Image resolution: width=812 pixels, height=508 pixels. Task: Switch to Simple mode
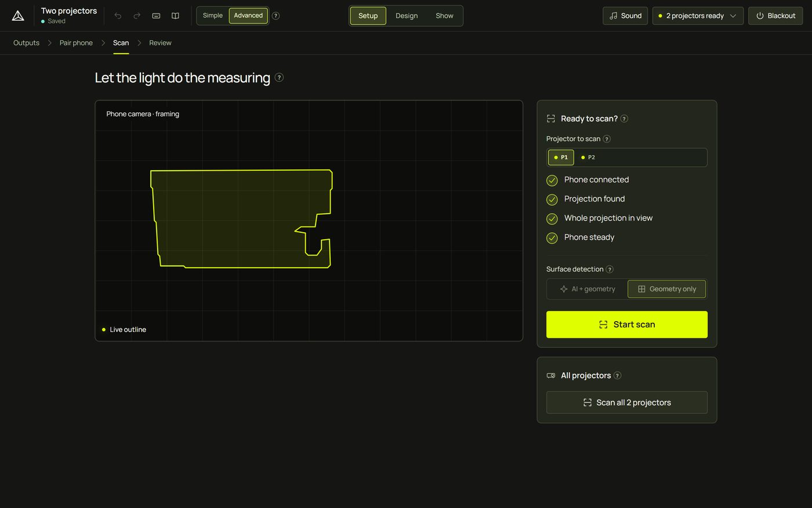coord(213,16)
